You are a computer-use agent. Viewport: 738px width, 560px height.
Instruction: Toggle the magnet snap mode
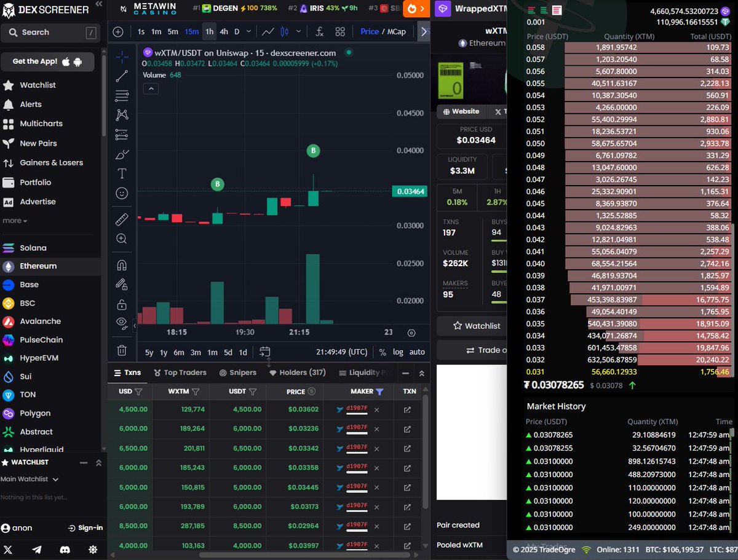coord(122,265)
